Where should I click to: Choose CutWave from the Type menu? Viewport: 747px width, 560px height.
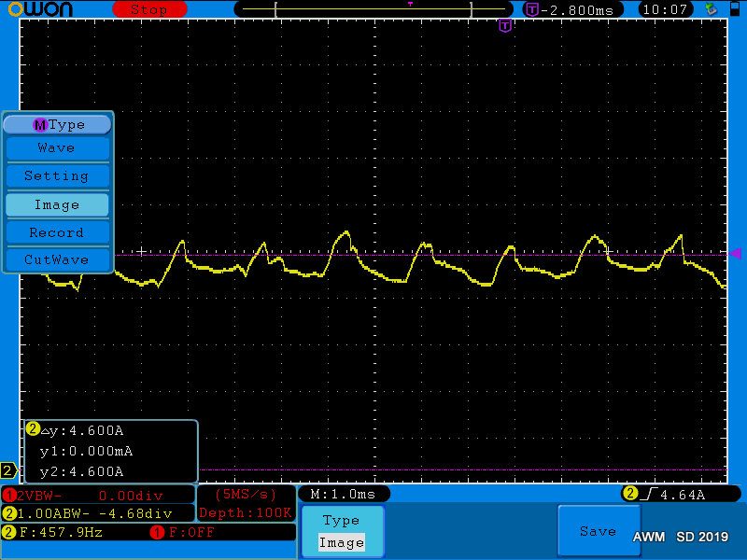(x=57, y=259)
